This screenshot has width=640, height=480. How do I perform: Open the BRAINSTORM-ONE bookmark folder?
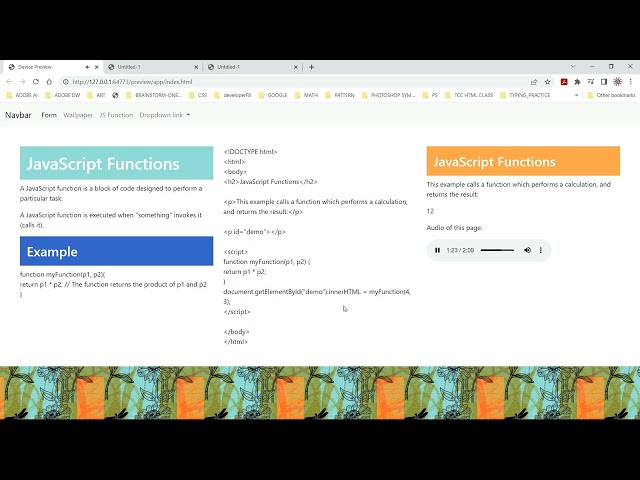coord(153,95)
